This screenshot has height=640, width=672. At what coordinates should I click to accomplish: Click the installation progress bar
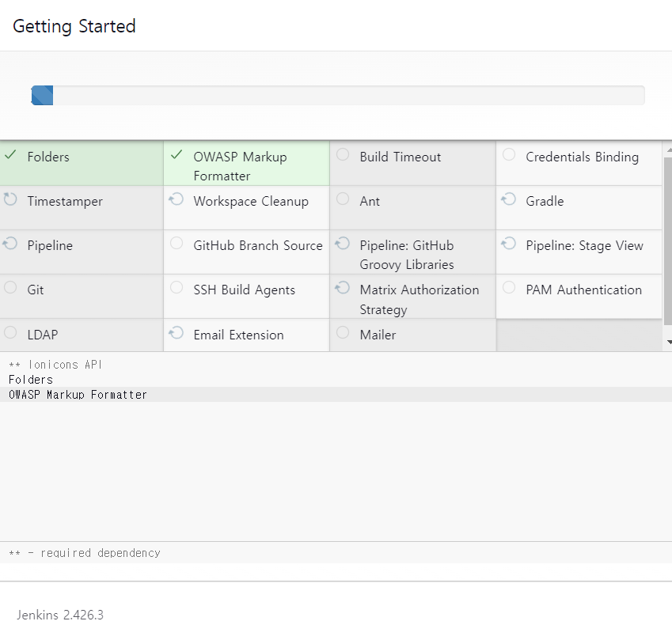click(338, 95)
